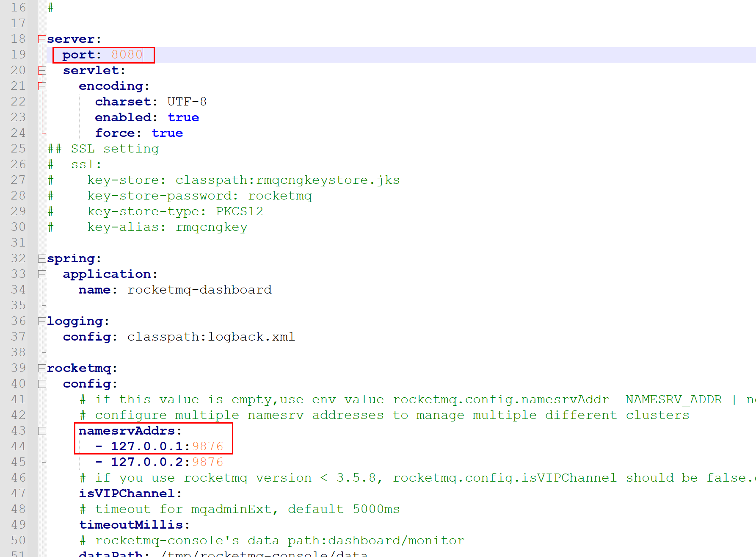This screenshot has height=557, width=756.
Task: Collapse the application fold marker on line 33
Action: 42,274
